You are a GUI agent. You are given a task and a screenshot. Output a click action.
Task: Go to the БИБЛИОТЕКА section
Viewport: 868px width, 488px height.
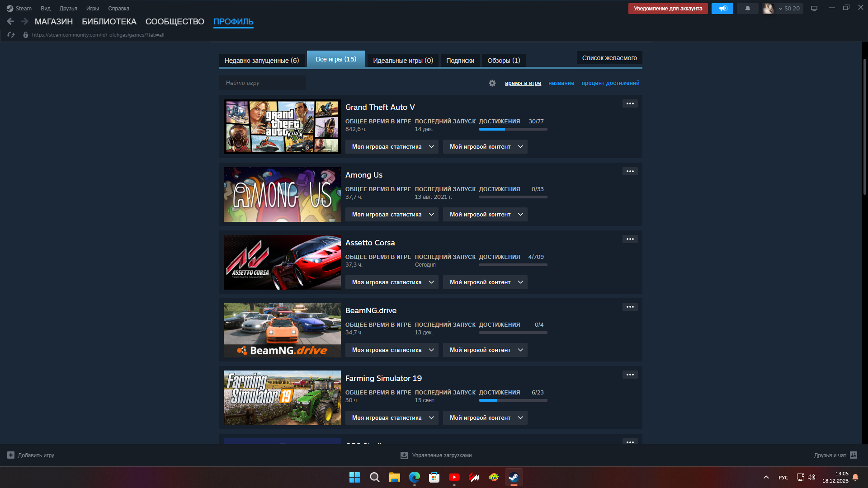pos(109,22)
